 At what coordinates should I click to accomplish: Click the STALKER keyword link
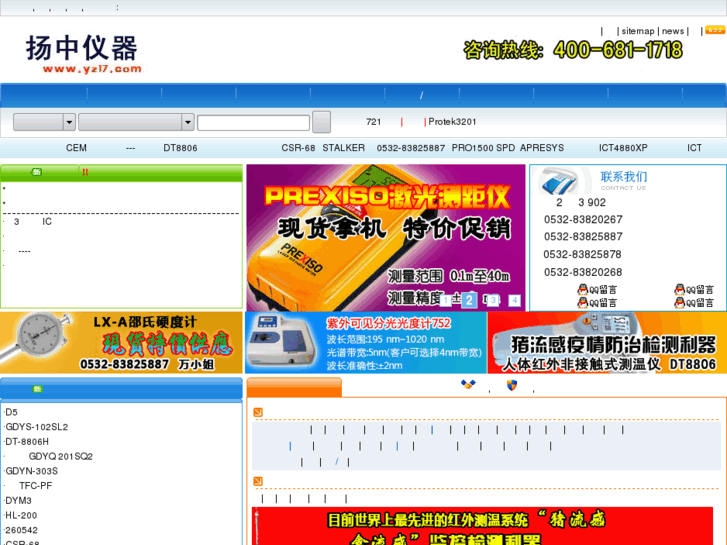pos(344,148)
